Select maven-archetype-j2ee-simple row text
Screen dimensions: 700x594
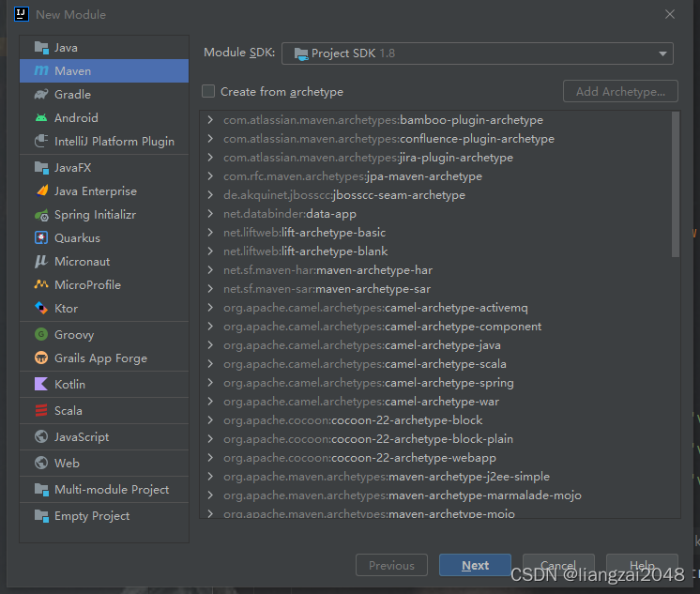(387, 476)
